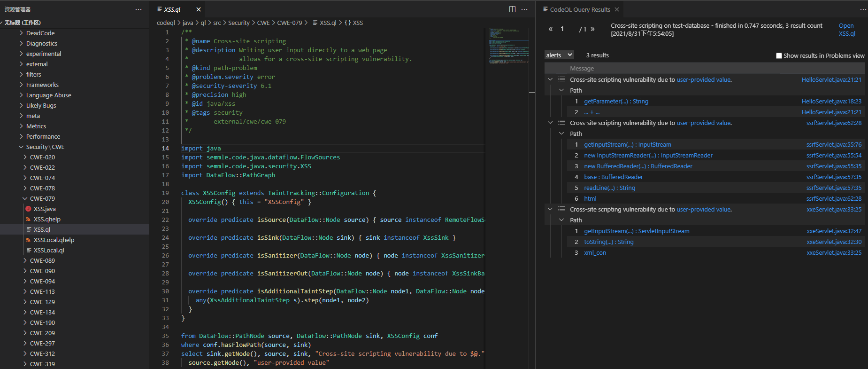868x369 pixels.
Task: Open the alerts result set dropdown
Action: point(559,55)
